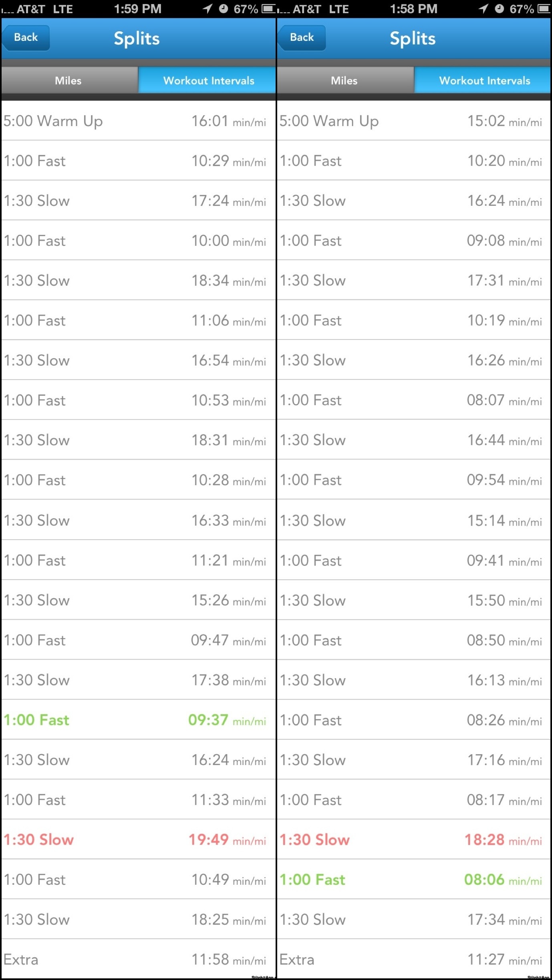This screenshot has height=980, width=552.
Task: Tap the location arrow in the 1:59 PM status bar
Action: [x=207, y=8]
